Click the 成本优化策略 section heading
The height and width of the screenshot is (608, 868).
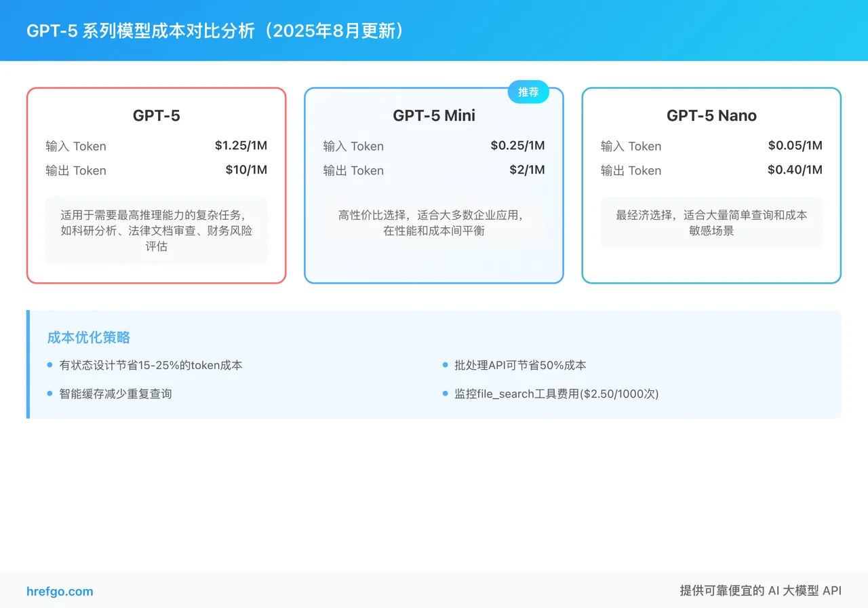(x=89, y=337)
